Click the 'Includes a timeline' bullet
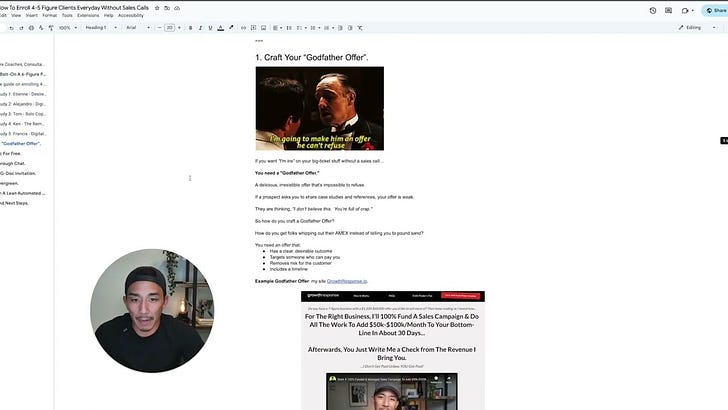The width and height of the screenshot is (728, 410). [x=288, y=269]
